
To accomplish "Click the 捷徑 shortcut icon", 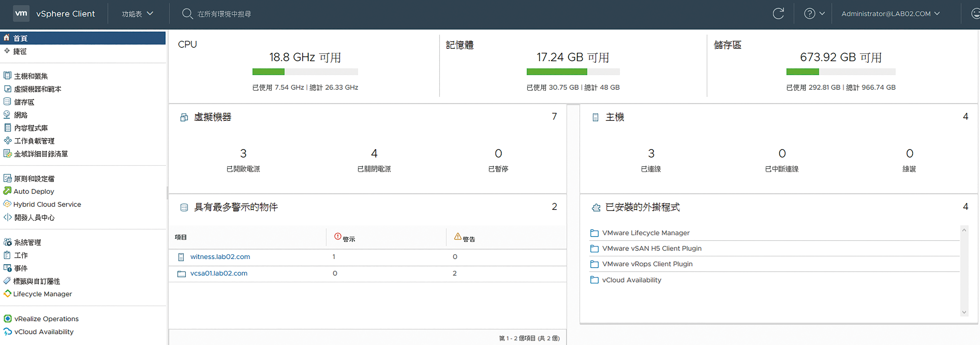I will pos(7,51).
